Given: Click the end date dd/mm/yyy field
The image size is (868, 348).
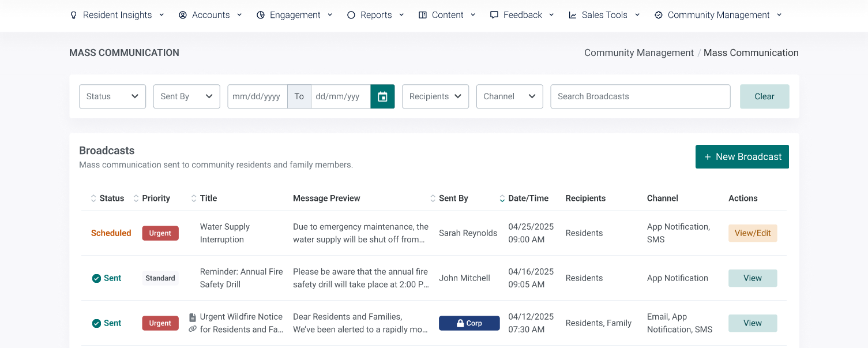Looking at the screenshot, I should [341, 96].
